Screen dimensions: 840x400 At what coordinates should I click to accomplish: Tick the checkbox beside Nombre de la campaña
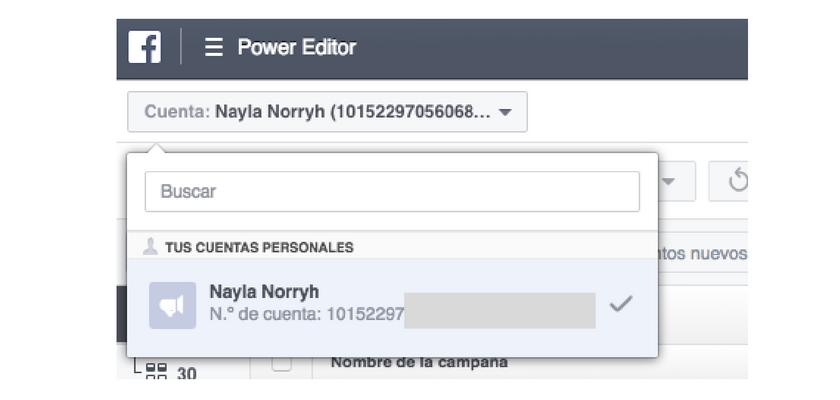pos(282,364)
